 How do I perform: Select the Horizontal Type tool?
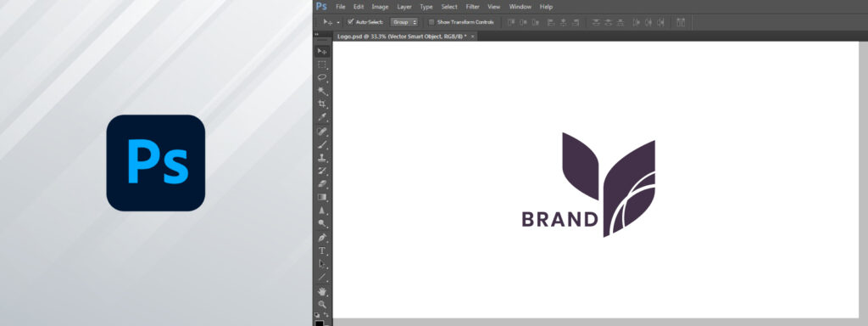point(322,250)
